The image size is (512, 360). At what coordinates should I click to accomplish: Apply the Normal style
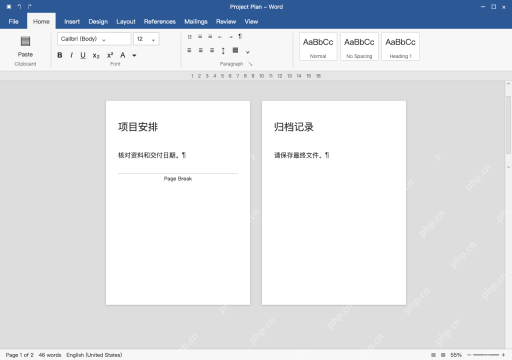[318, 47]
